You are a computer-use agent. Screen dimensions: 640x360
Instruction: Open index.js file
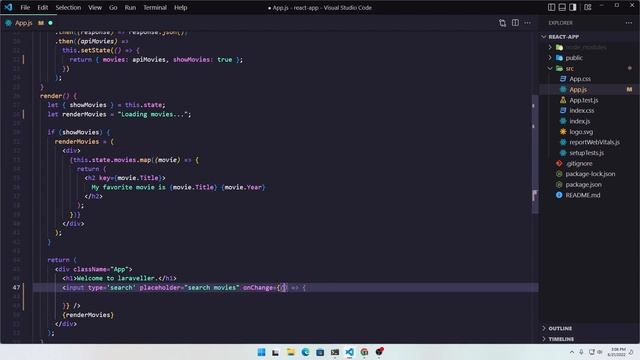click(580, 121)
